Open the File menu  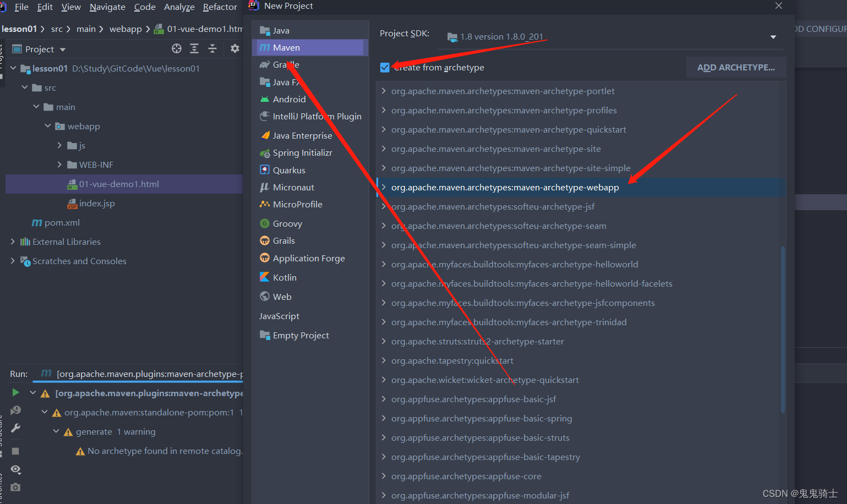point(21,7)
